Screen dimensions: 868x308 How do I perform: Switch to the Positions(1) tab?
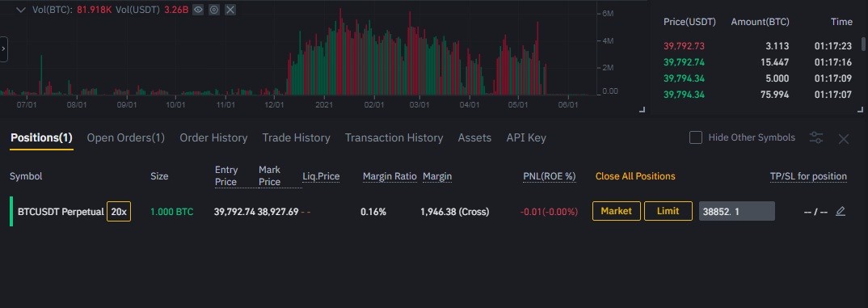41,137
